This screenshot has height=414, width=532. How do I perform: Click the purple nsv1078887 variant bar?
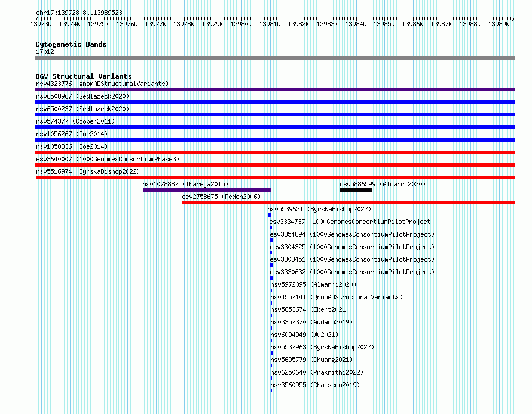coord(207,190)
